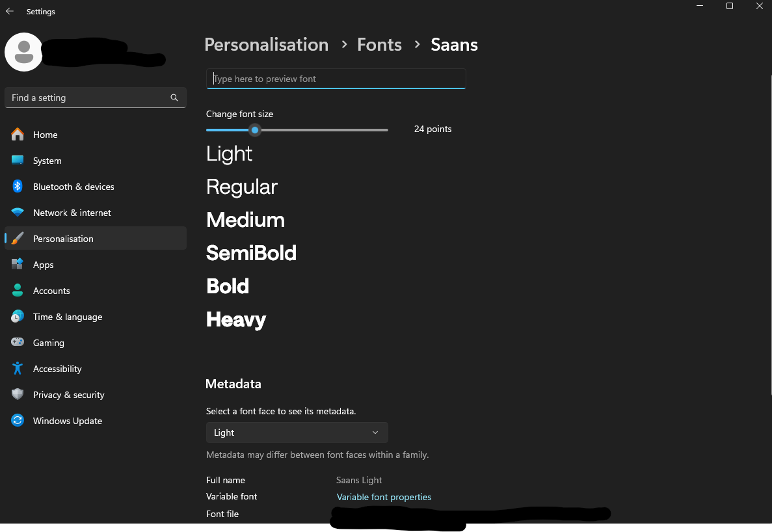Click the font preview text field
This screenshot has height=532, width=772.
pyautogui.click(x=336, y=79)
